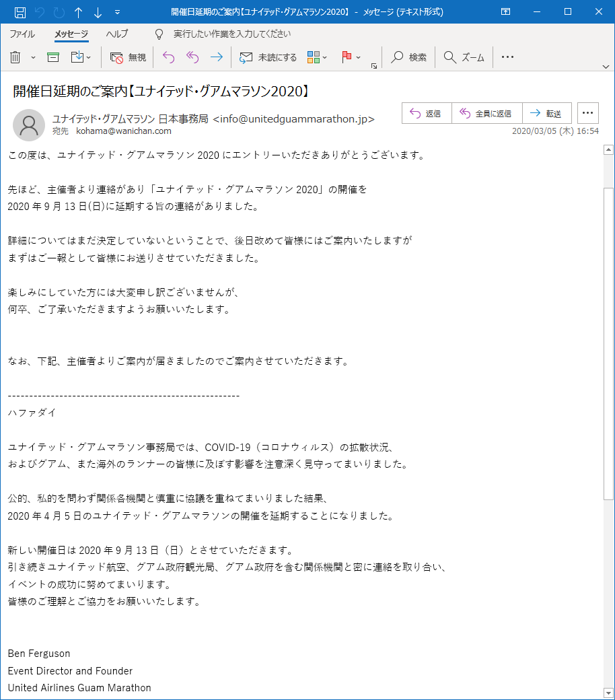Set a follow-up flag on the message
This screenshot has height=700, width=615.
(345, 57)
